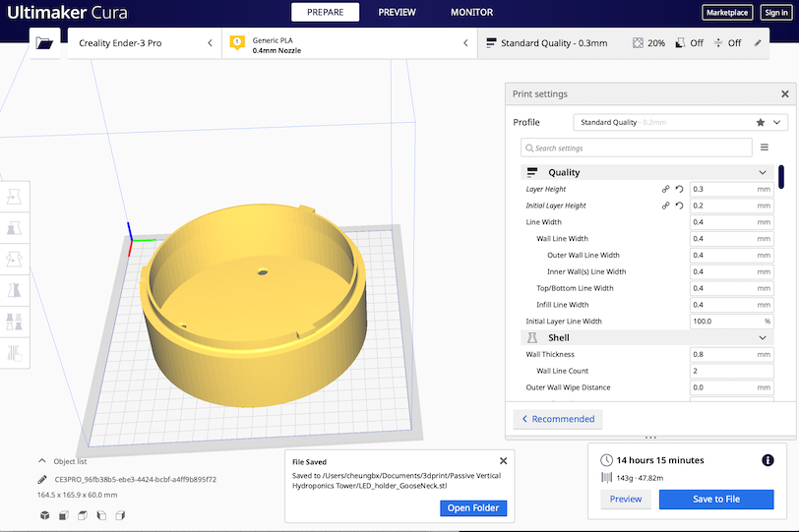
Task: Click Save to File button
Action: [x=716, y=499]
